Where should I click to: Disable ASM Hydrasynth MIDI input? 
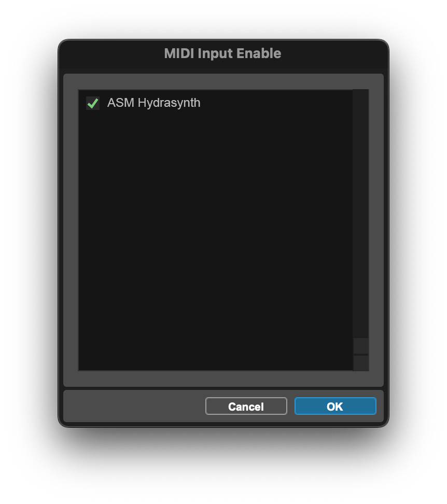(x=93, y=103)
